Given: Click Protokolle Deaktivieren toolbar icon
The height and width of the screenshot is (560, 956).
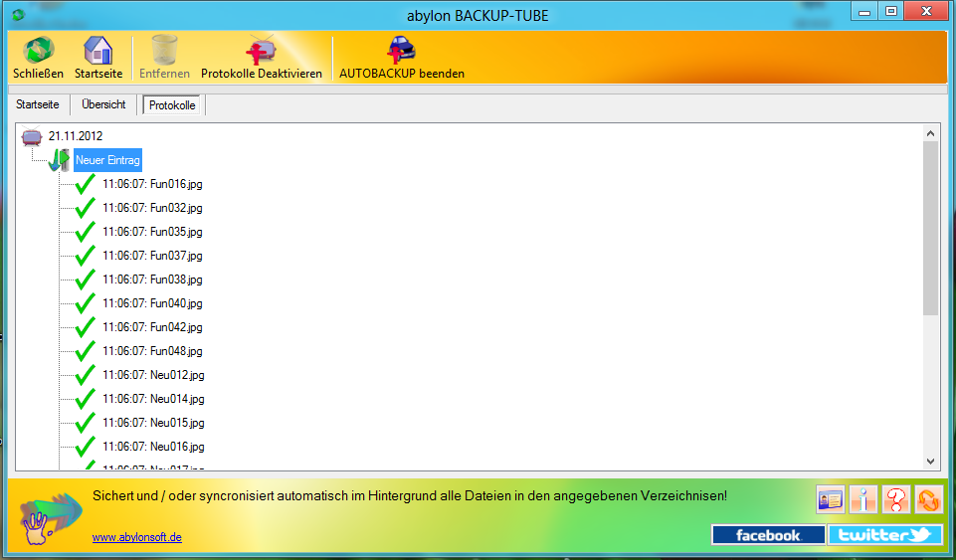Looking at the screenshot, I should (x=261, y=50).
